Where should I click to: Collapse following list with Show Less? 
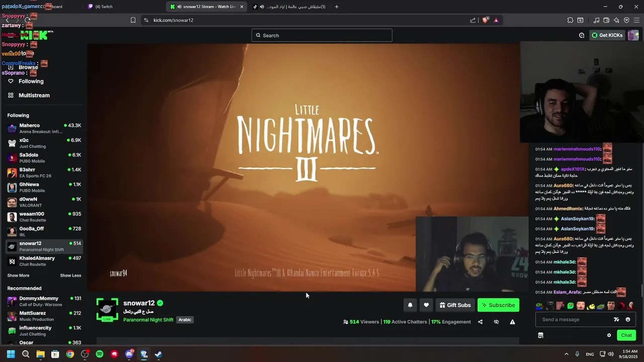pyautogui.click(x=70, y=276)
